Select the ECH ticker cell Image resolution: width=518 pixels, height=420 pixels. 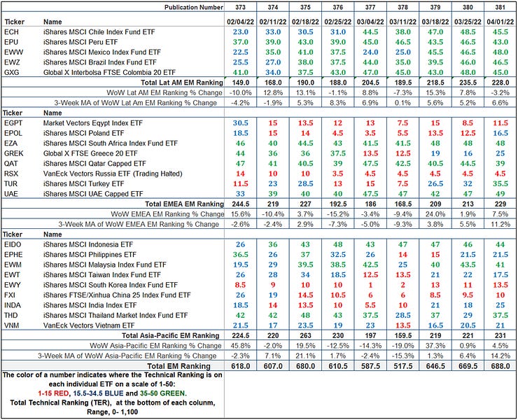pyautogui.click(x=12, y=32)
